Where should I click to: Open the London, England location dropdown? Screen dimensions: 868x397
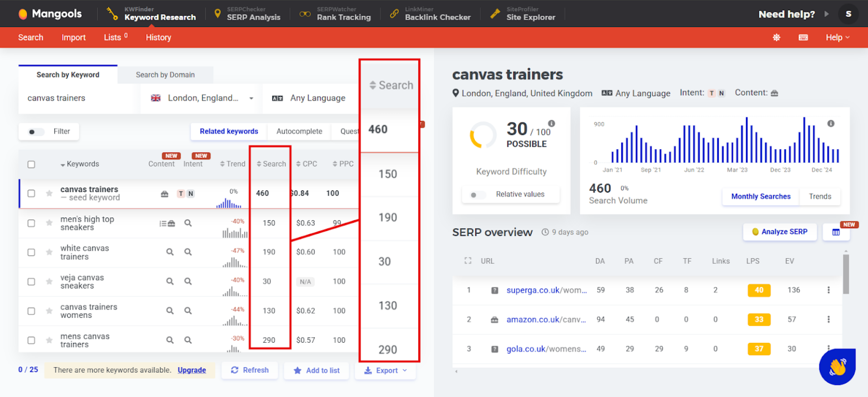(199, 98)
